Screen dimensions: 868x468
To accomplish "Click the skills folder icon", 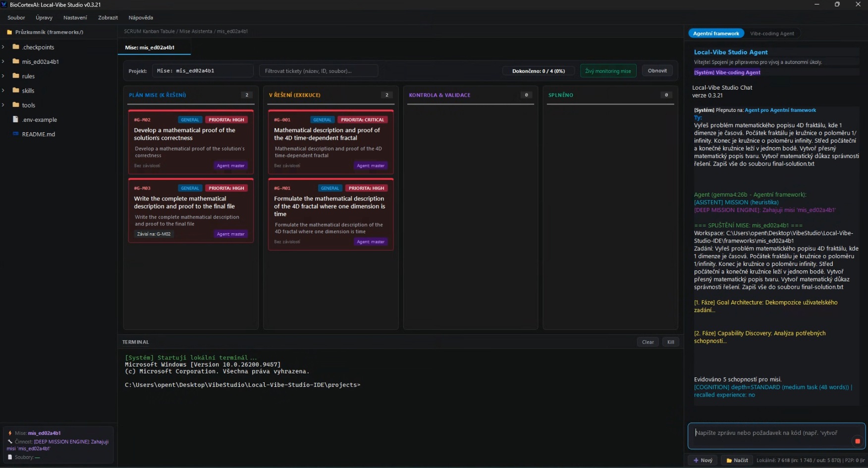I will click(x=16, y=90).
